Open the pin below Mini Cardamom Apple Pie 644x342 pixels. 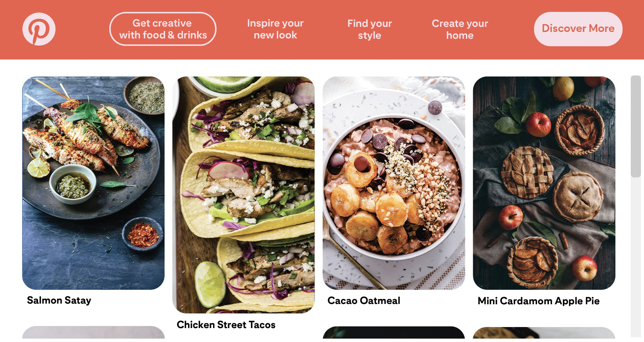point(544,333)
